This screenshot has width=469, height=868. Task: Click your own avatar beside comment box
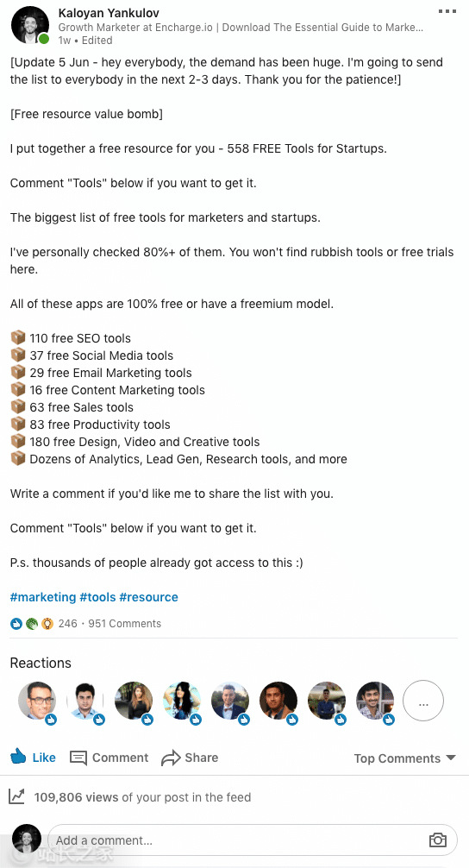[27, 839]
